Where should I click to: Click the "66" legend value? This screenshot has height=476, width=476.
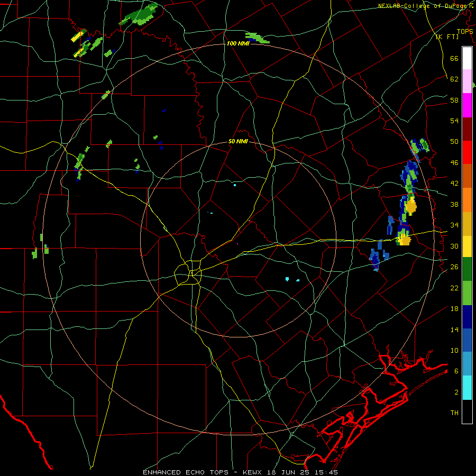pos(454,58)
